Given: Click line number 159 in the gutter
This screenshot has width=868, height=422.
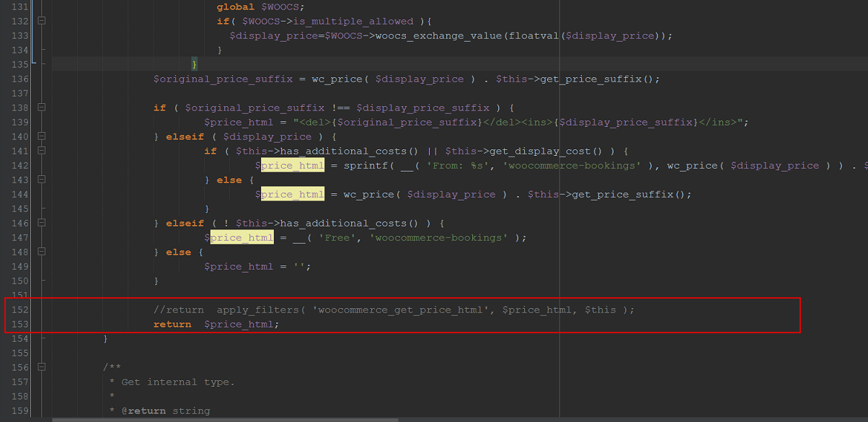Looking at the screenshot, I should (x=19, y=410).
